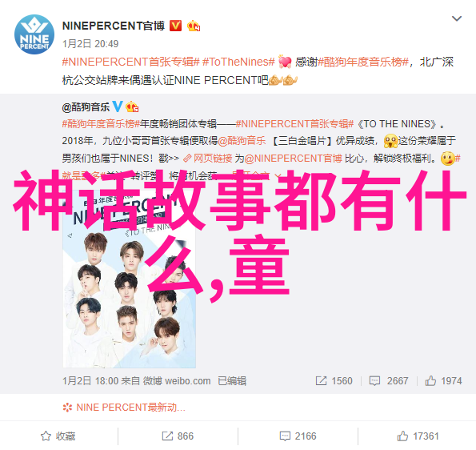Image resolution: width=476 pixels, height=450 pixels.
Task: Expand the post options chevron menu
Action: click(x=457, y=19)
